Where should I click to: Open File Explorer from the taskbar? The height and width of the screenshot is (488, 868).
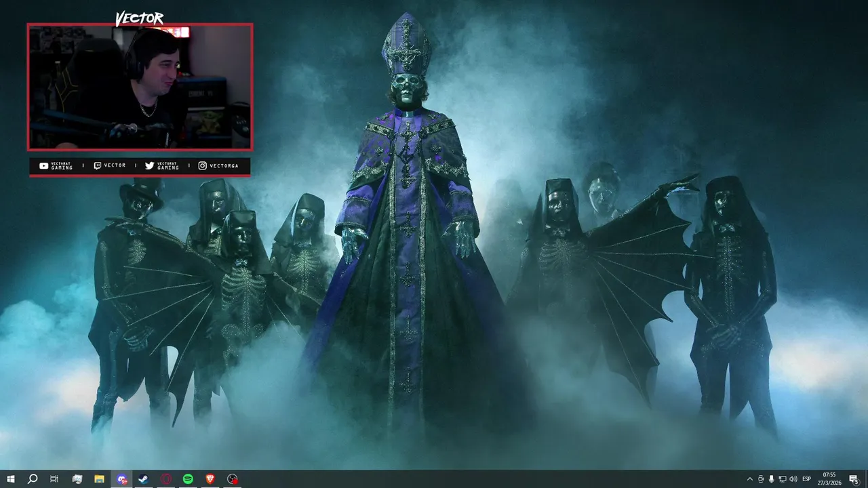click(x=99, y=479)
